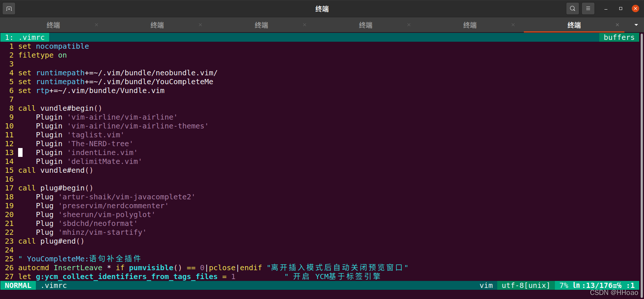Close the third 终端 tab
The image size is (644, 299).
coord(305,25)
